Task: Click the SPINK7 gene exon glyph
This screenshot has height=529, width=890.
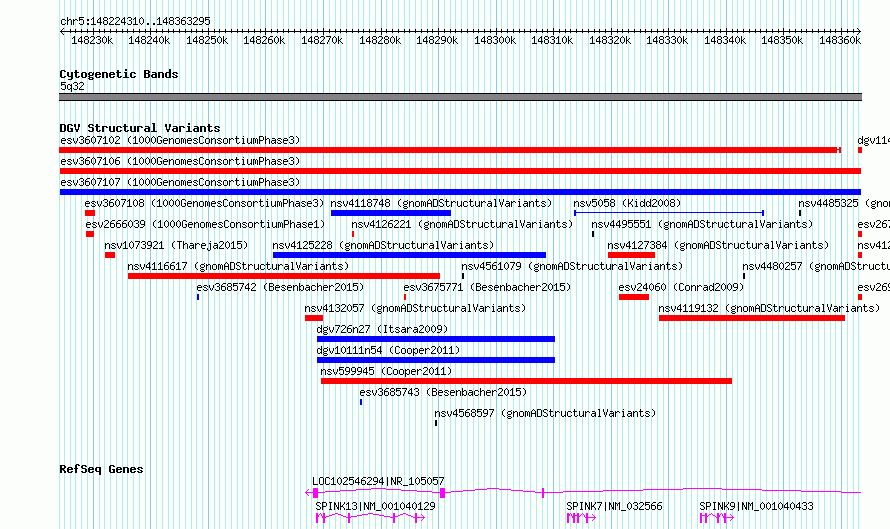Action: (x=581, y=518)
